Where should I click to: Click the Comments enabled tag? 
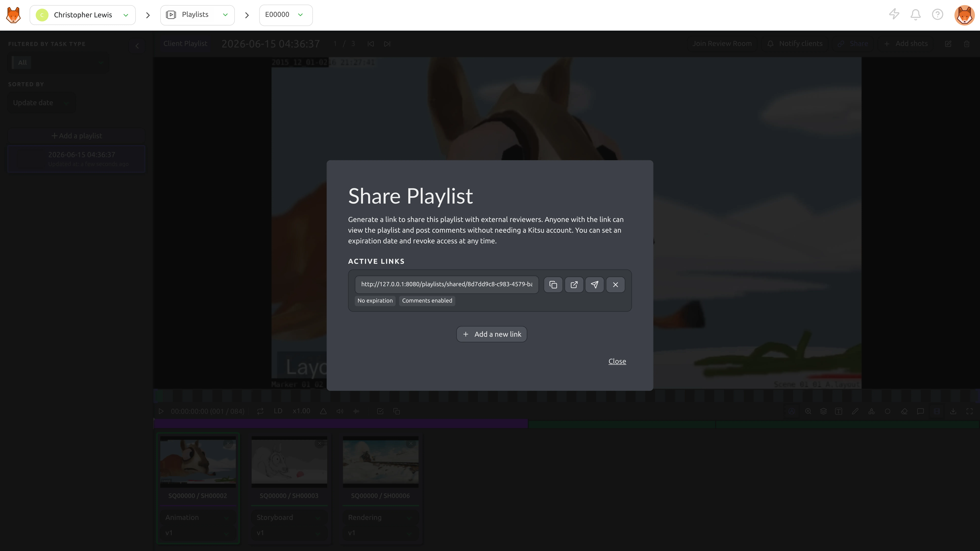[427, 301]
